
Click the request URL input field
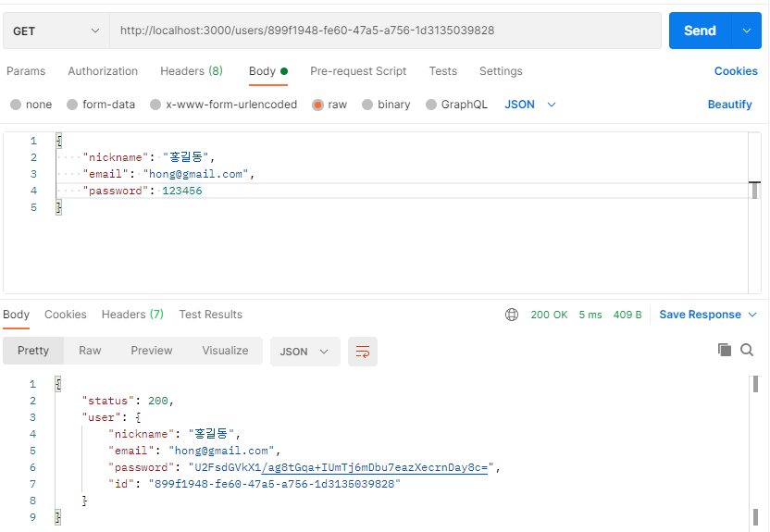pyautogui.click(x=385, y=31)
